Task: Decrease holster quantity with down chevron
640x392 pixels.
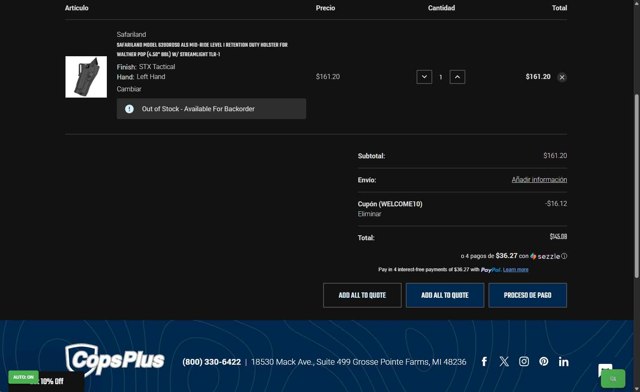Action: click(424, 77)
